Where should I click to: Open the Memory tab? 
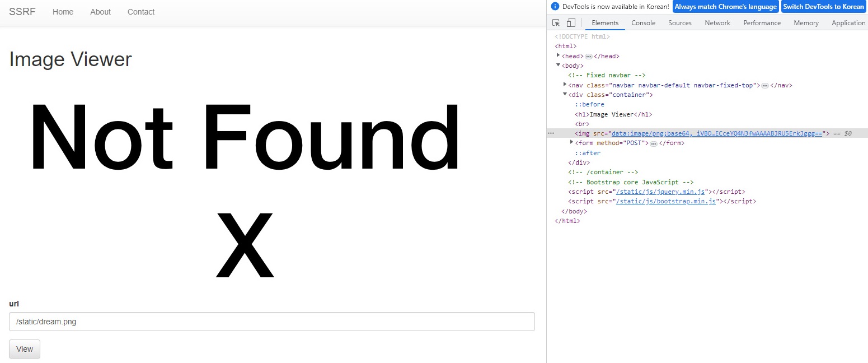[806, 23]
